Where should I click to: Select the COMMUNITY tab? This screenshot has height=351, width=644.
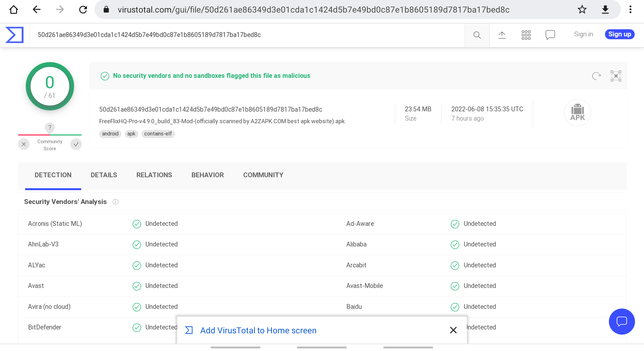(263, 175)
